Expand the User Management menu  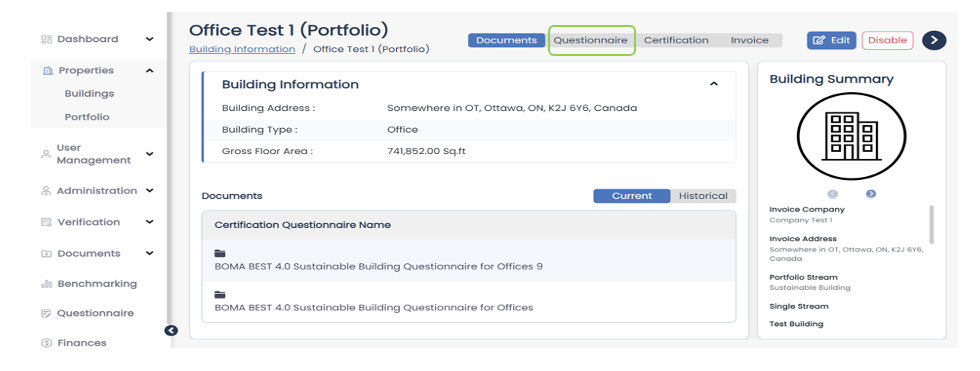pyautogui.click(x=149, y=154)
